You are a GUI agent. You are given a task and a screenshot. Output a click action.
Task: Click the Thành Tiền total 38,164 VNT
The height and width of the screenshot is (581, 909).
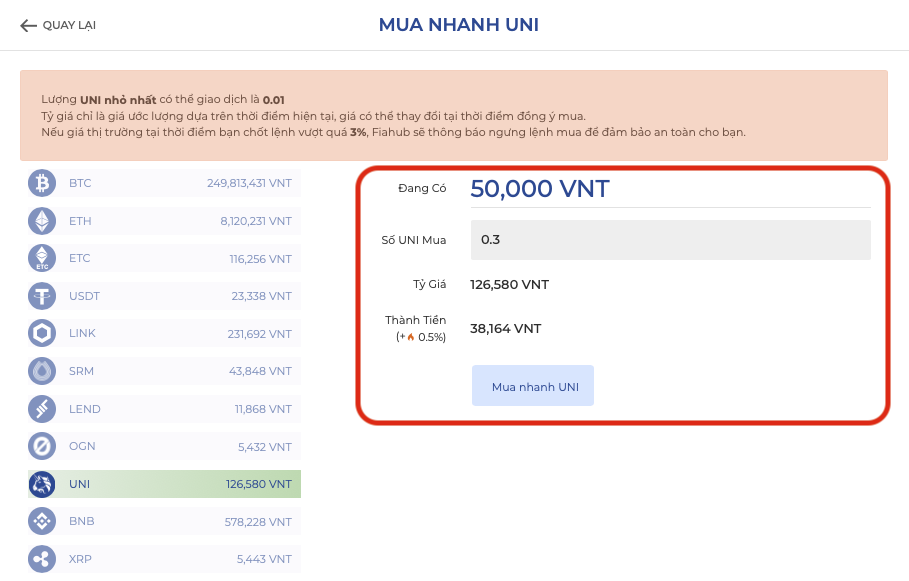pyautogui.click(x=506, y=329)
